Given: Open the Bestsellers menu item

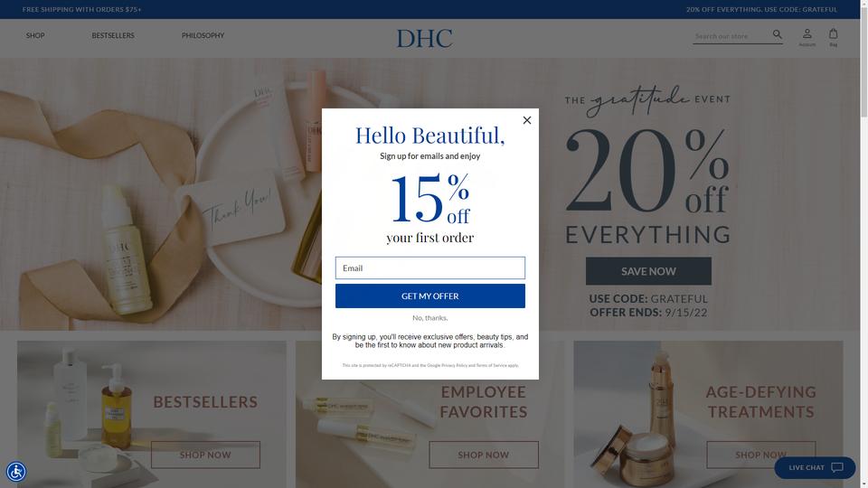Looking at the screenshot, I should [113, 35].
